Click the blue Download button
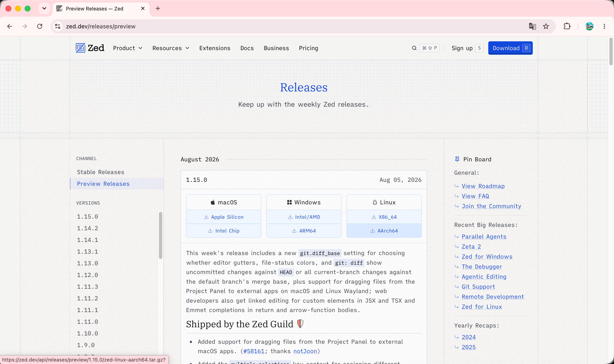Screen dimensions: 614x364 tap(510, 48)
